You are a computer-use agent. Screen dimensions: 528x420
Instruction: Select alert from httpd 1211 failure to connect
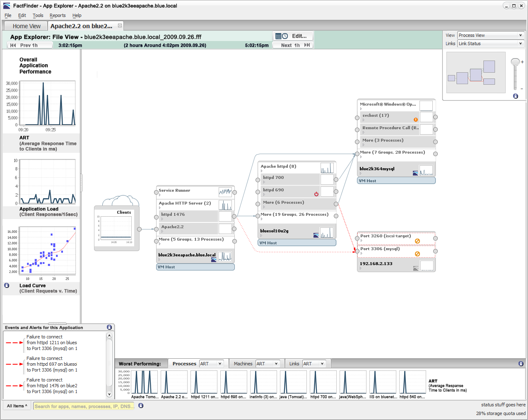tap(52, 343)
